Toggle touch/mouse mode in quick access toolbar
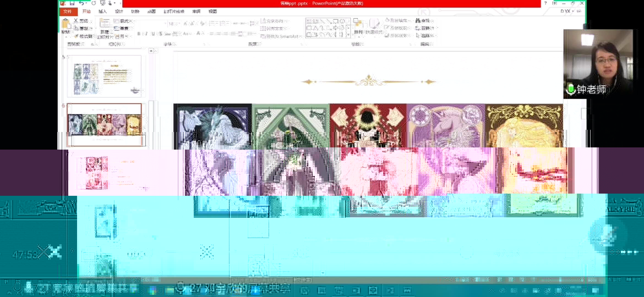Viewport: 644px width, 297px height. 110,3
